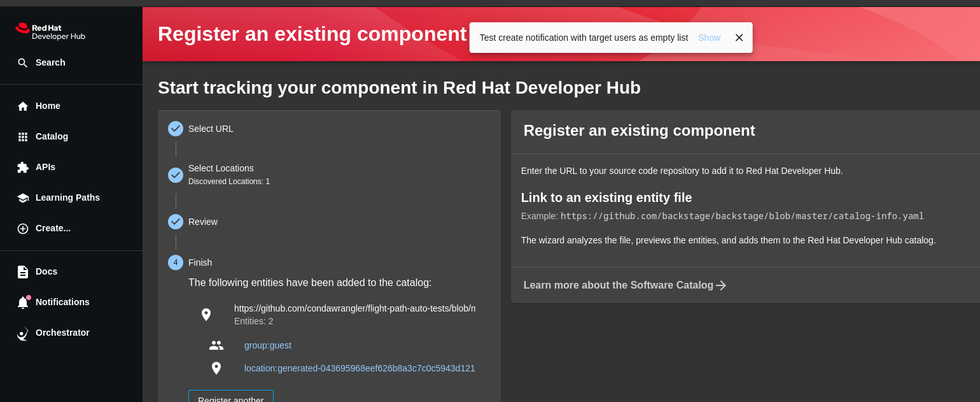This screenshot has height=402, width=980.
Task: Click the Discovered Locations: 1 text
Action: coord(229,182)
